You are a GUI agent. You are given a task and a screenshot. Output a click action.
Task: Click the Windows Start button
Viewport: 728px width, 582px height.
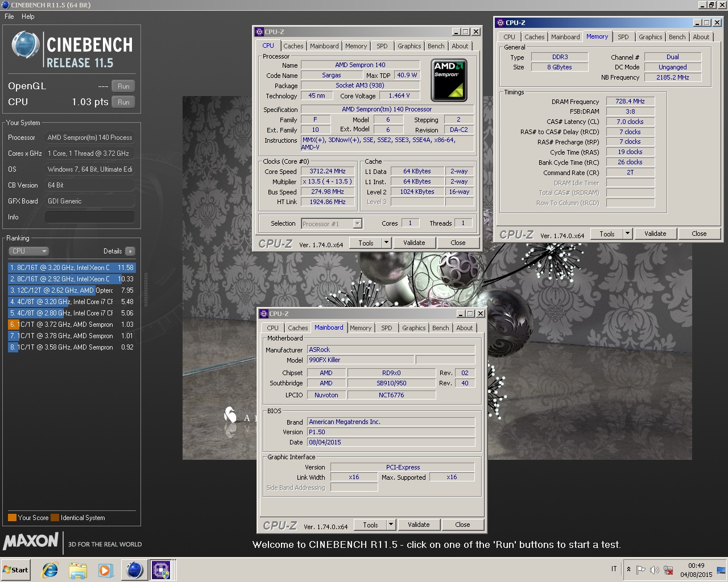[x=16, y=570]
